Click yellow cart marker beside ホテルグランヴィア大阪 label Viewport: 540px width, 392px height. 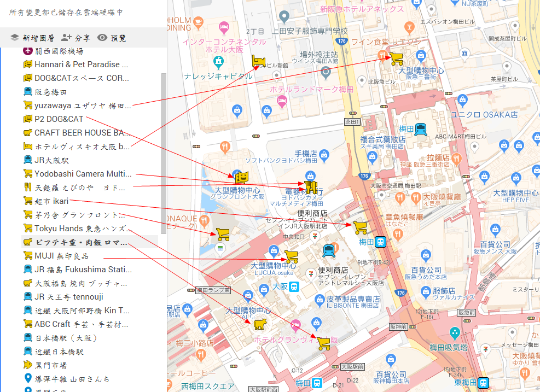(323, 344)
